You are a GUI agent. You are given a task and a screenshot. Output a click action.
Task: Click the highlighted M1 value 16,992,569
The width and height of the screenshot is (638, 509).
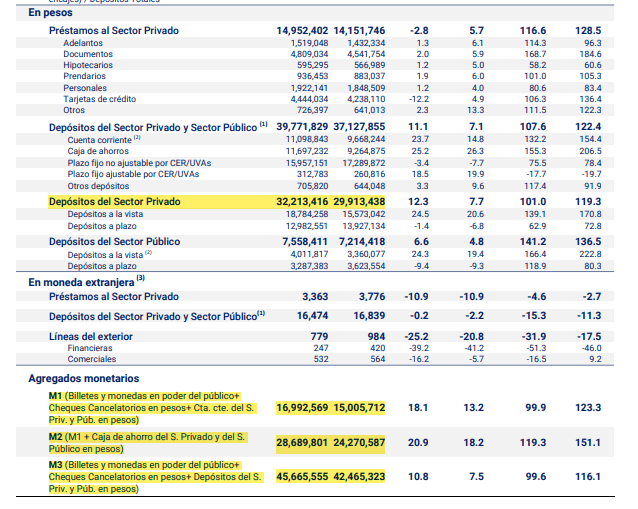[301, 407]
